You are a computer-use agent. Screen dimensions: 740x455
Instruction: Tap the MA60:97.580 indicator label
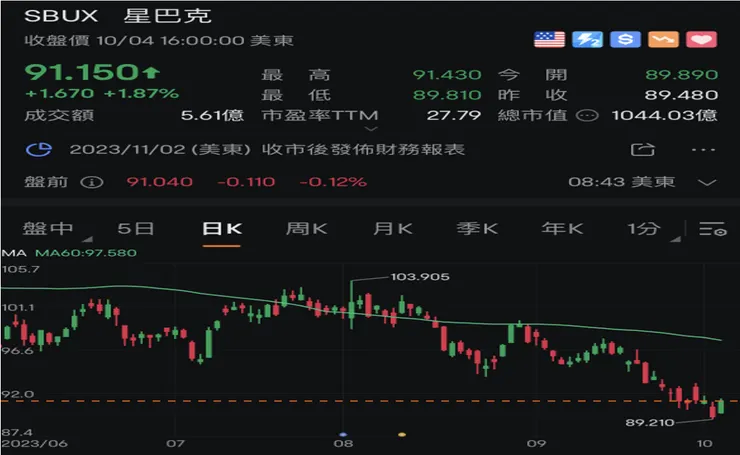tap(86, 253)
